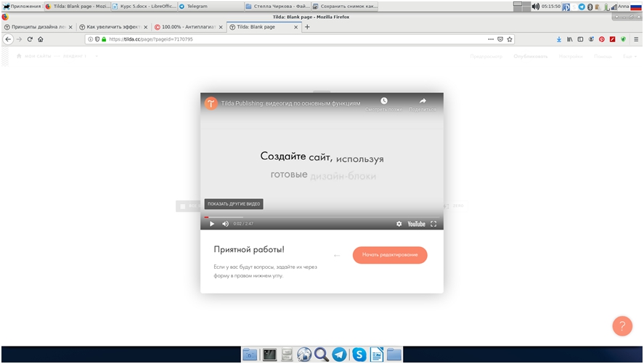Open the page actions three-dots menu

[x=491, y=39]
